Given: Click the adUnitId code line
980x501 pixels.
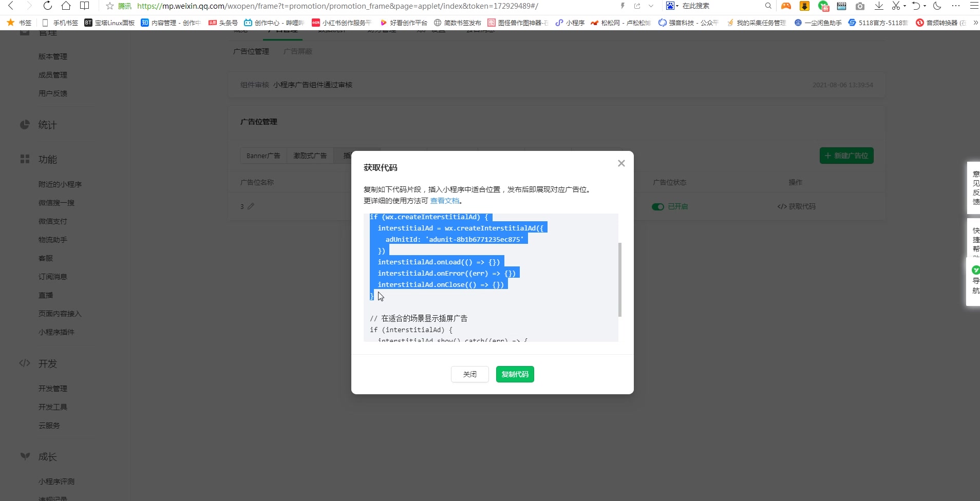Looking at the screenshot, I should tap(455, 239).
